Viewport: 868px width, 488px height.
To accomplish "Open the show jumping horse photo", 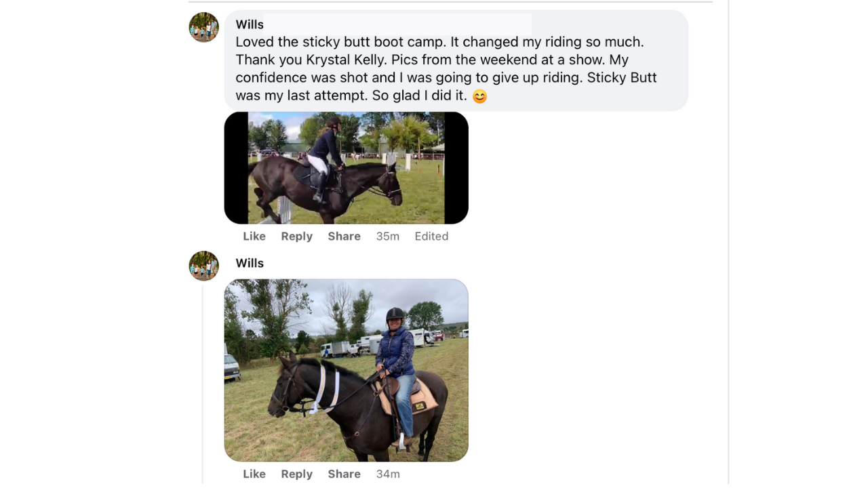I will pyautogui.click(x=346, y=167).
